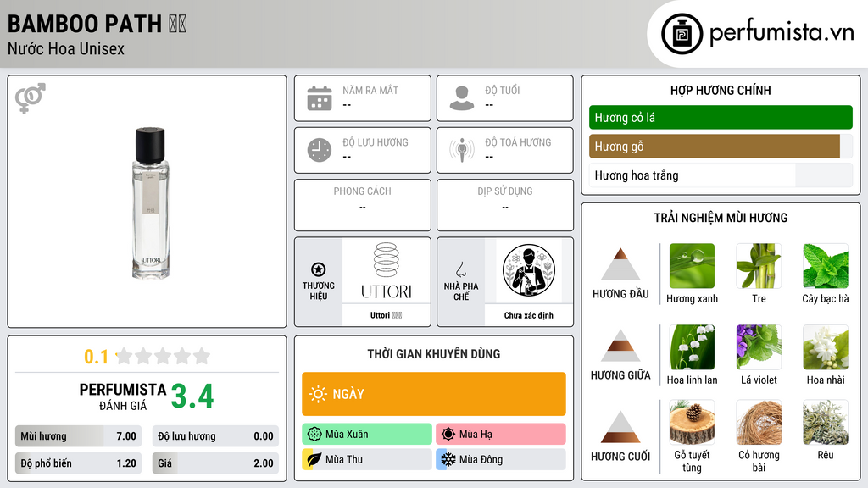Select the Mùa Hạ season tile
868x488 pixels.
(500, 435)
